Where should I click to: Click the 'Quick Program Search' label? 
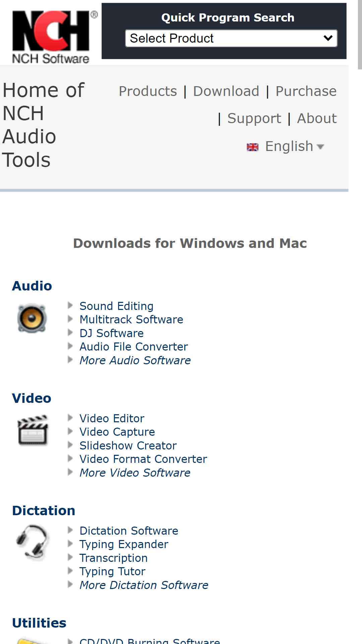tap(228, 17)
